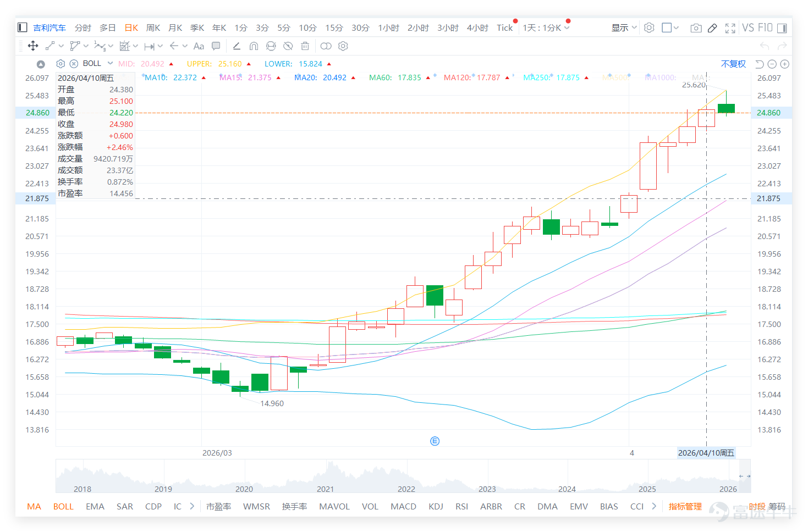Click the E event marker on chart
Screen dimensions: 808x532
tap(435, 441)
